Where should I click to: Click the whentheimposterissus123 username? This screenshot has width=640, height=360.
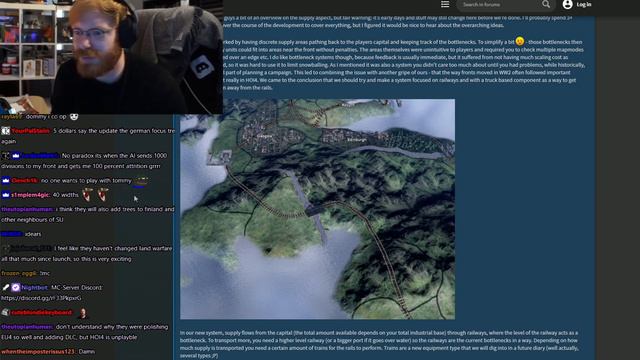pyautogui.click(x=38, y=351)
